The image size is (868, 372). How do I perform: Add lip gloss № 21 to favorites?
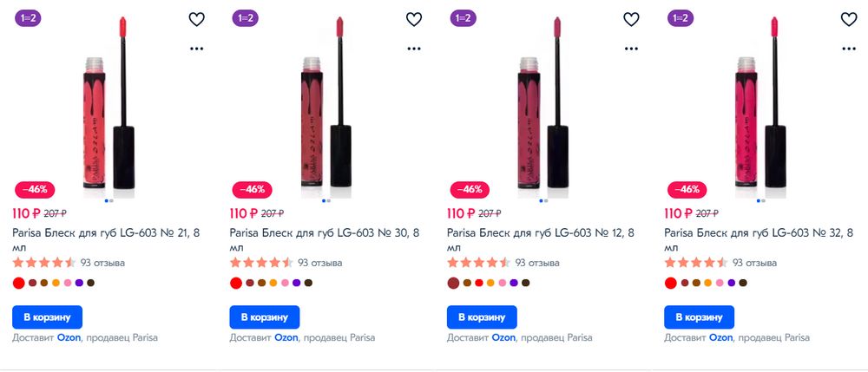[x=196, y=19]
